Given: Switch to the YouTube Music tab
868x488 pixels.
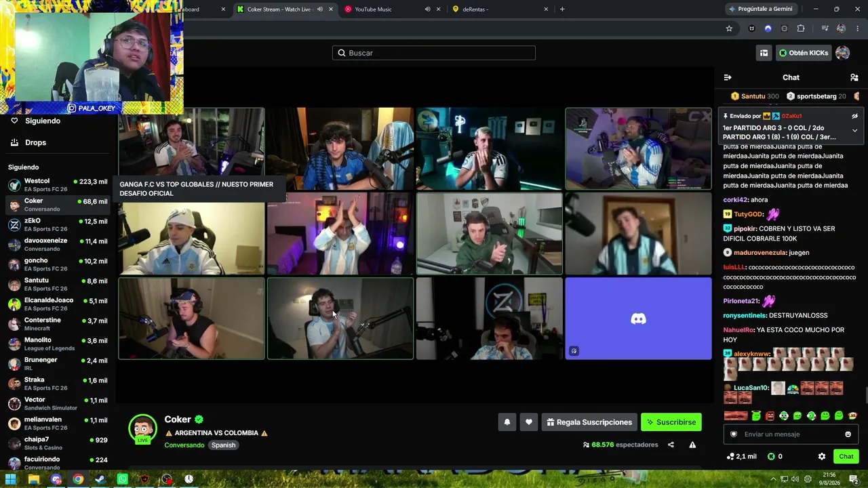Looking at the screenshot, I should (x=373, y=9).
